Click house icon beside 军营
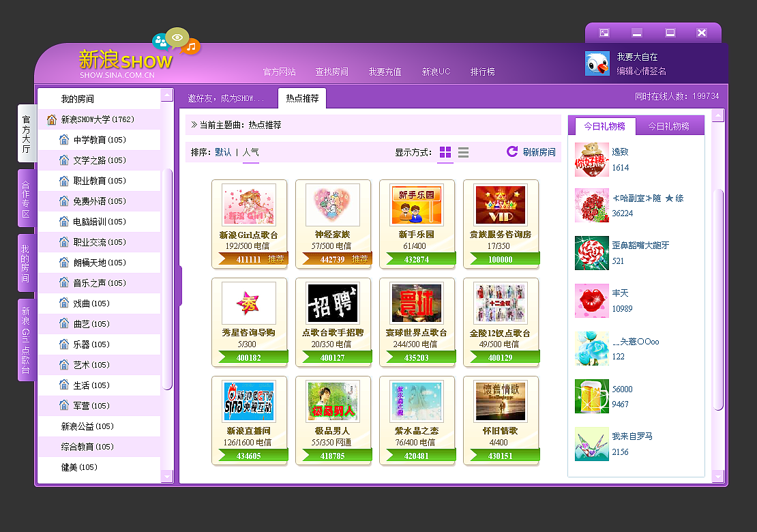 tap(63, 406)
